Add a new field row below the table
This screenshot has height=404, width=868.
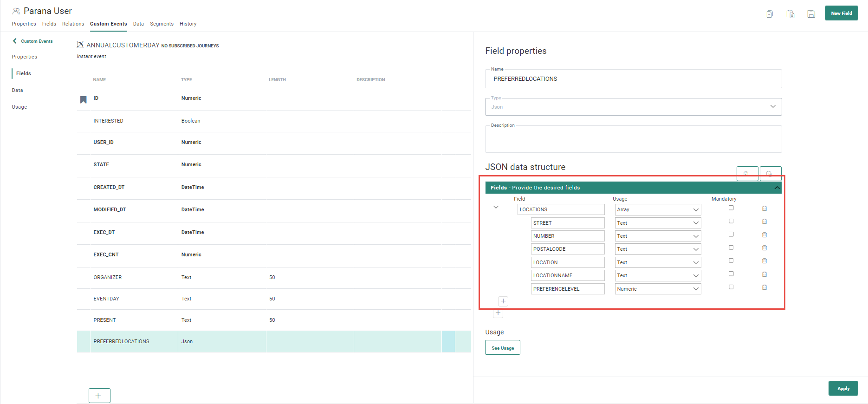[x=99, y=396]
